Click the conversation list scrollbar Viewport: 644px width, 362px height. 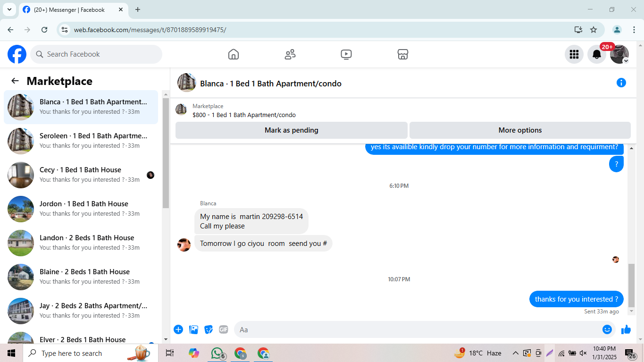point(166,153)
